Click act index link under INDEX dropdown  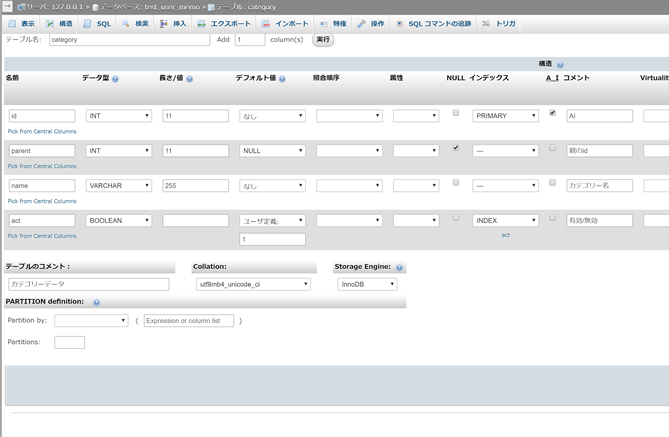tap(506, 235)
